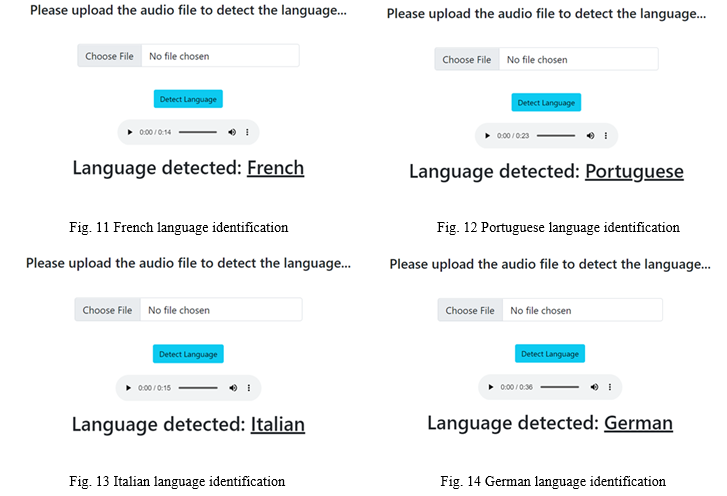Open more options on Italian audio player
Image resolution: width=727 pixels, height=496 pixels.
249,388
